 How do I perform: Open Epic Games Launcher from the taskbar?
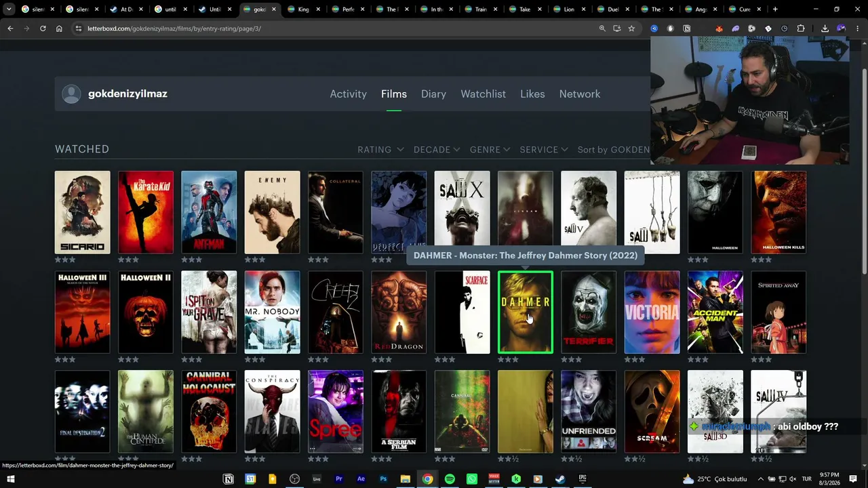coord(583,479)
